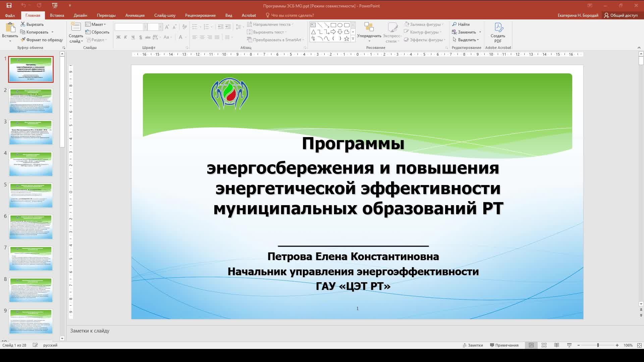Toggle the Notes (Заметки) pane

[x=473, y=345]
